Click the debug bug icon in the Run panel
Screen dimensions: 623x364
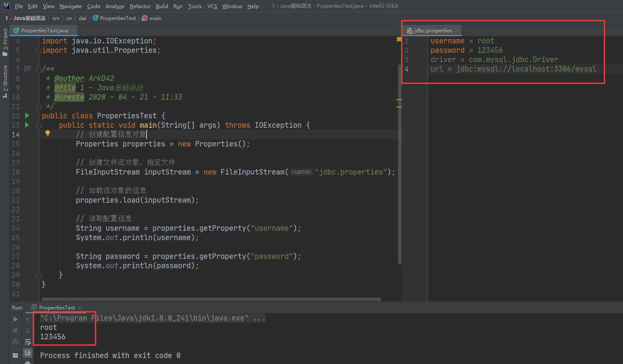tap(15, 342)
